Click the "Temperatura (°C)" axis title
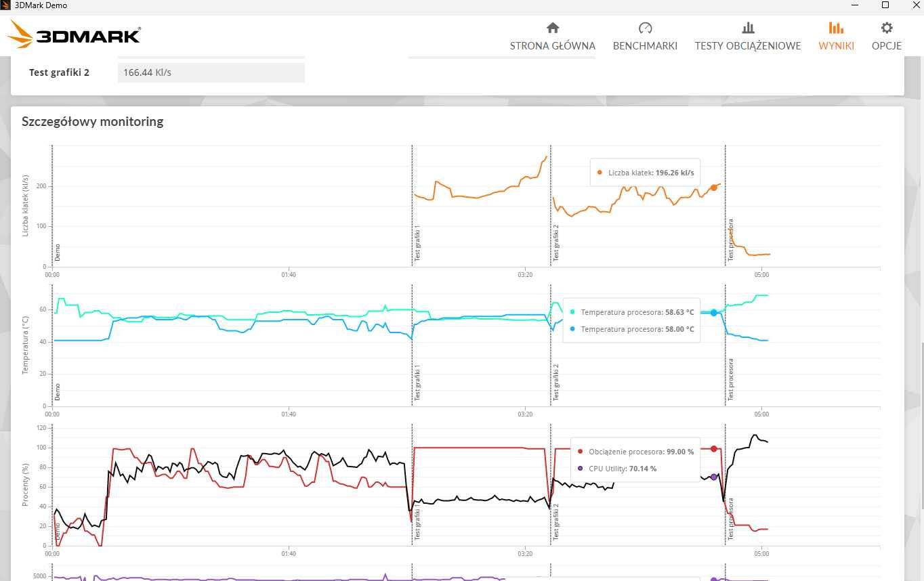 [x=26, y=345]
